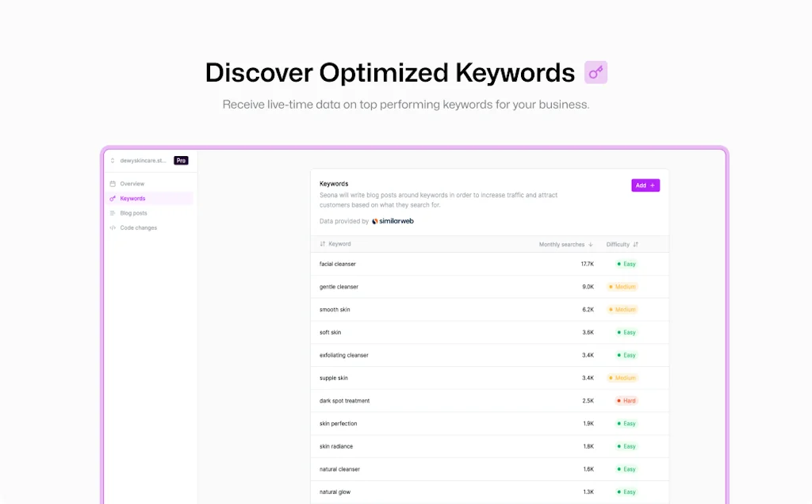
Task: Expand the dewyskincare site switcher
Action: tap(138, 160)
